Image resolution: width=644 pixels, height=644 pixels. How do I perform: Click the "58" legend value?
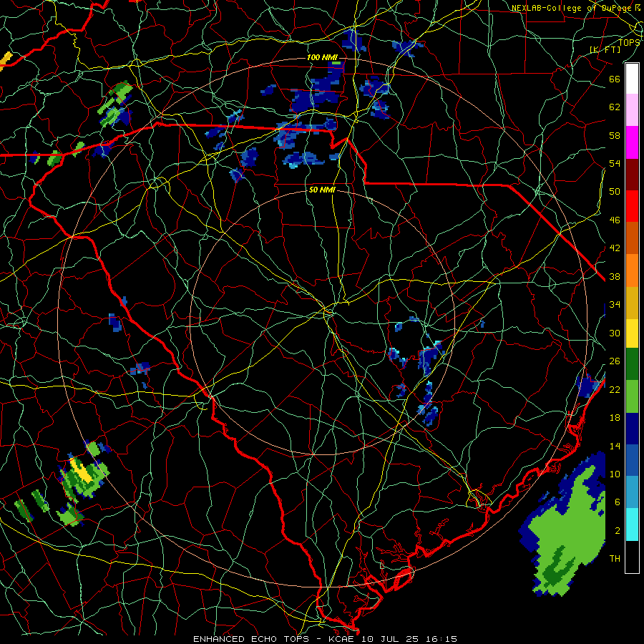615,135
